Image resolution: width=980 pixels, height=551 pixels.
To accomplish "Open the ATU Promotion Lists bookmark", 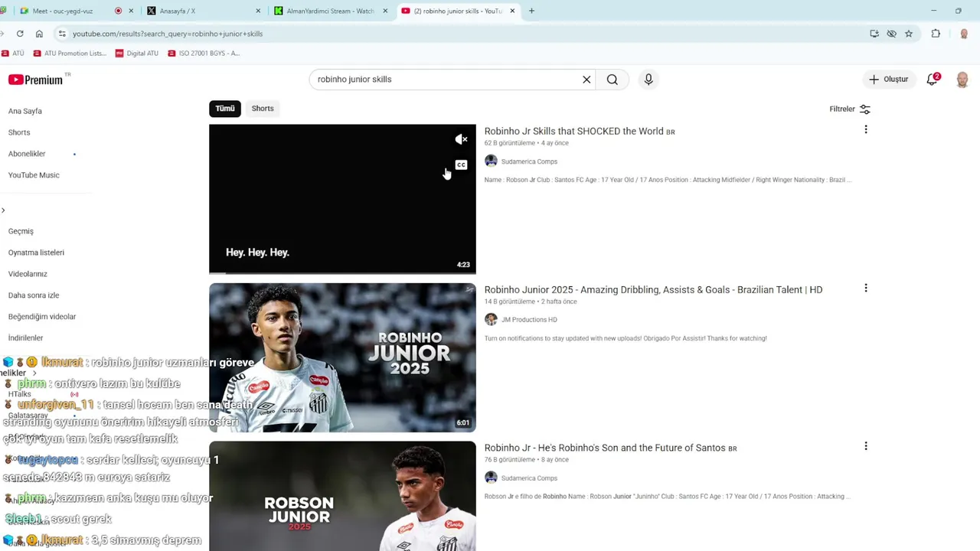I will click(70, 54).
